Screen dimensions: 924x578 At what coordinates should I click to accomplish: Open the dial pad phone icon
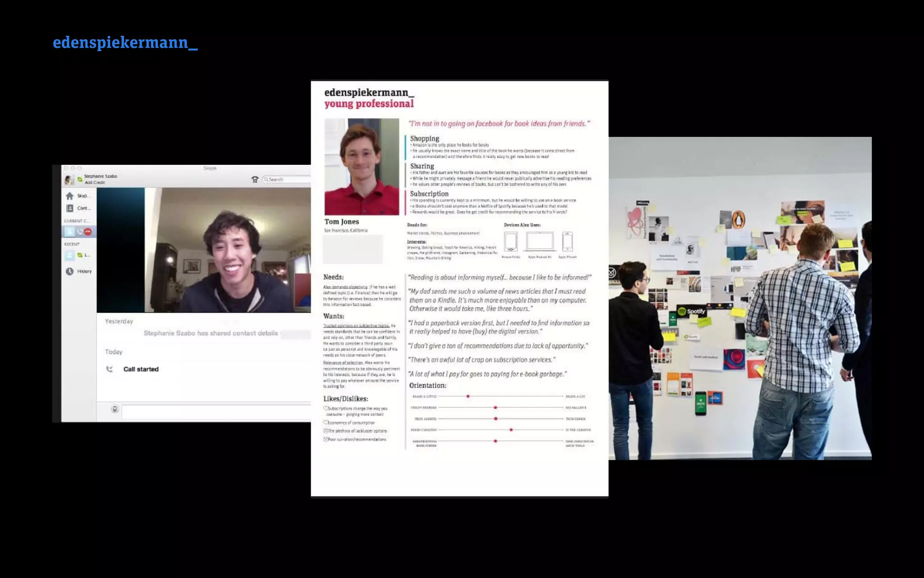255,179
